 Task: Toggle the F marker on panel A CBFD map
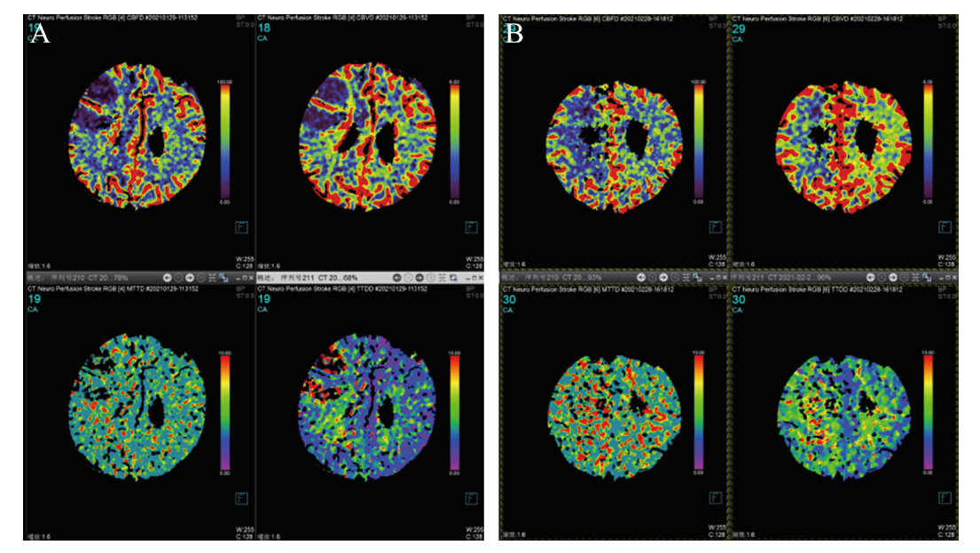click(239, 227)
